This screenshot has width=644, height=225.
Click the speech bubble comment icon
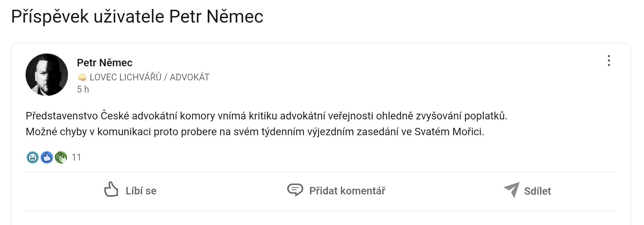pos(295,190)
